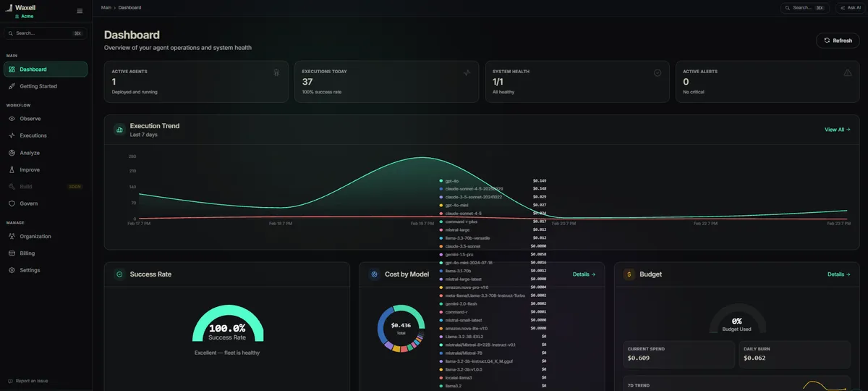868x391 pixels.
Task: Click the bug icon beside Report an issue
Action: pos(10,381)
